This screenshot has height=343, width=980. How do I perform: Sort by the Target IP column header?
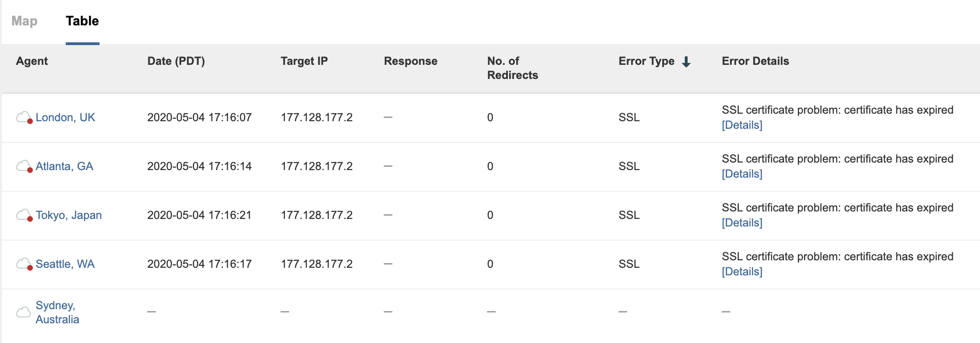(304, 61)
